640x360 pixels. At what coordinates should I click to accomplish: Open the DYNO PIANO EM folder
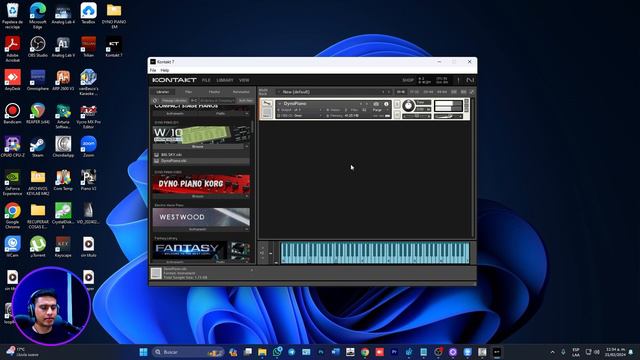pos(114,16)
